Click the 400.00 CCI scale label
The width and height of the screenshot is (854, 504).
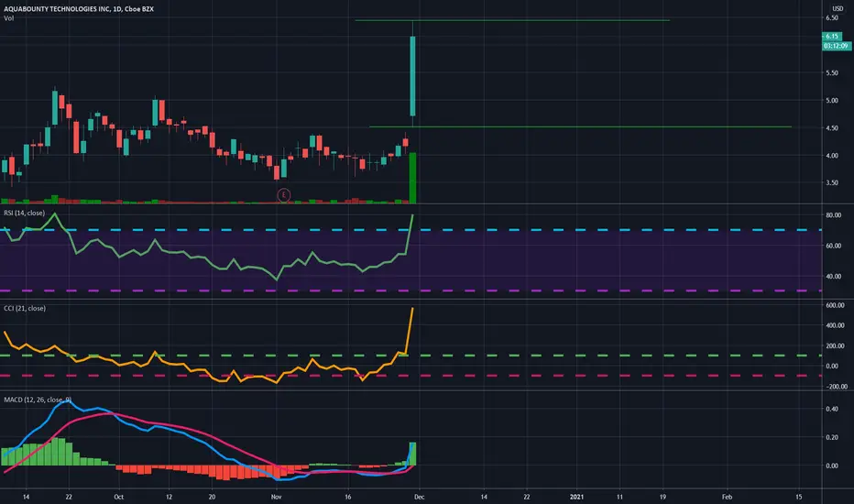pos(835,326)
